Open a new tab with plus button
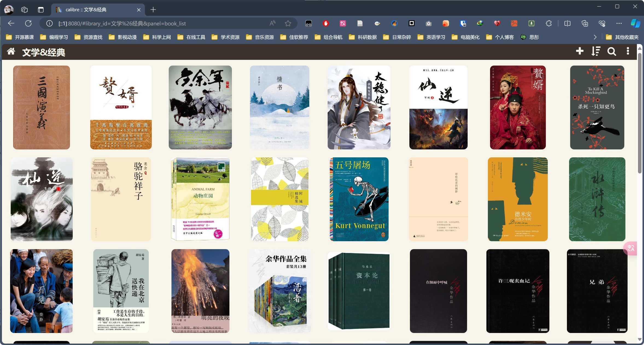 click(x=153, y=10)
